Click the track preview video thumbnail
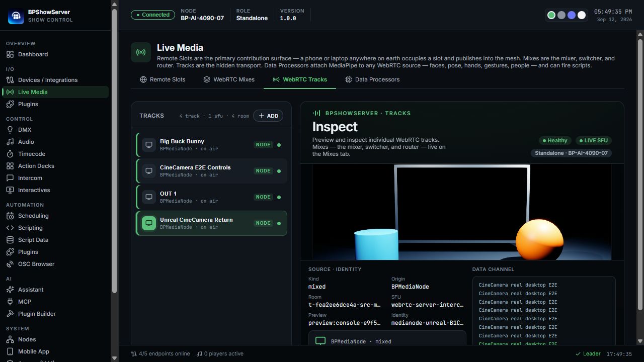 [x=462, y=212]
